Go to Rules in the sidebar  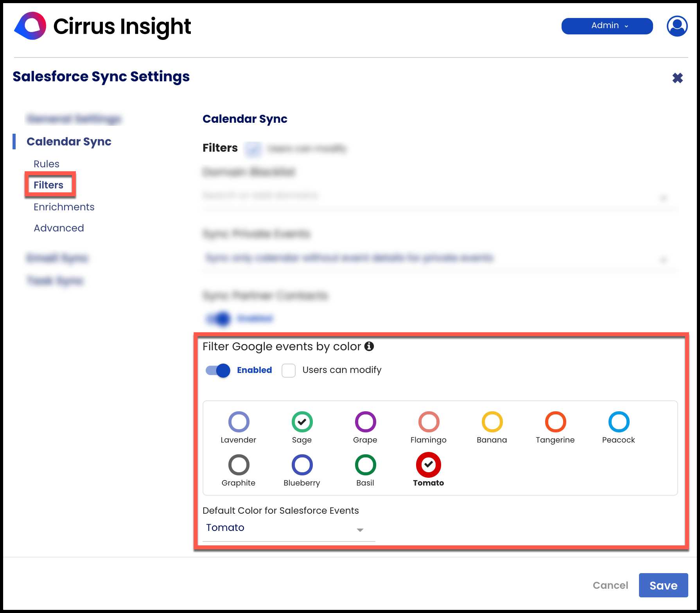(x=47, y=164)
